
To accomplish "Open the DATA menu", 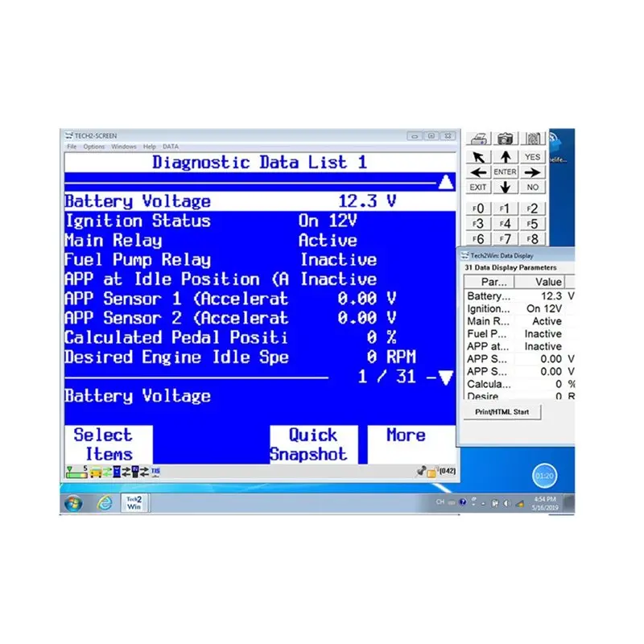I will (x=169, y=147).
